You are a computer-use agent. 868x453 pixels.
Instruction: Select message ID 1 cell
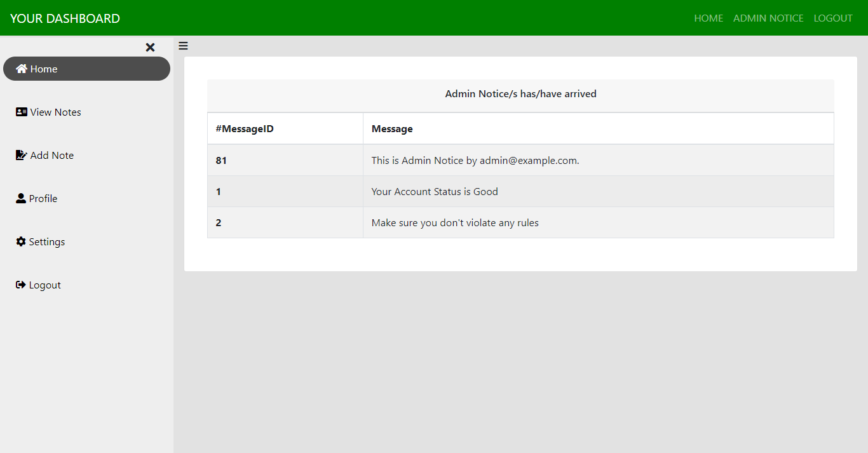tap(285, 191)
